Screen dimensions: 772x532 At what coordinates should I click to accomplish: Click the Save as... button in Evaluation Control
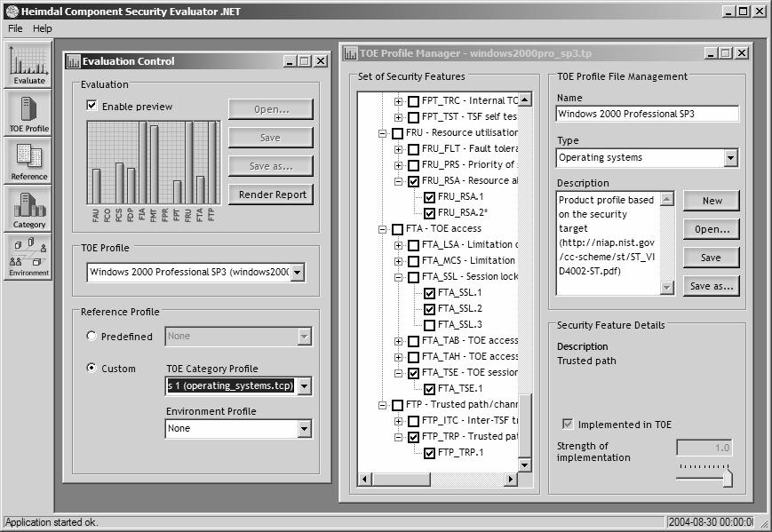(271, 166)
